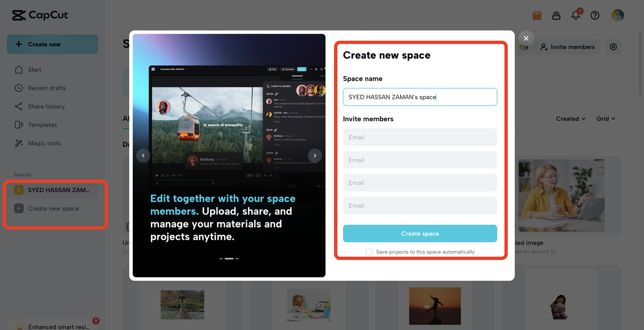Click the S avatar of SYED HASSAN ZAM... space

(x=19, y=190)
